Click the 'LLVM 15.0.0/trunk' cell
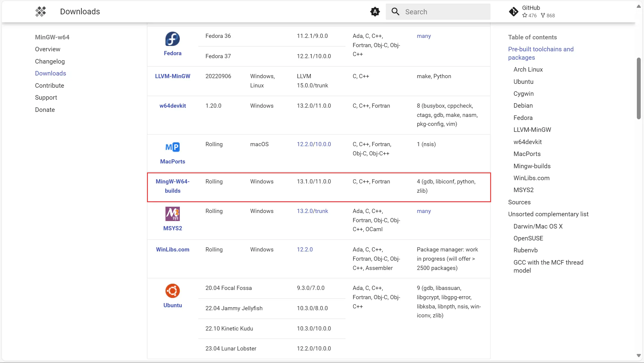644x363 pixels. 312,81
